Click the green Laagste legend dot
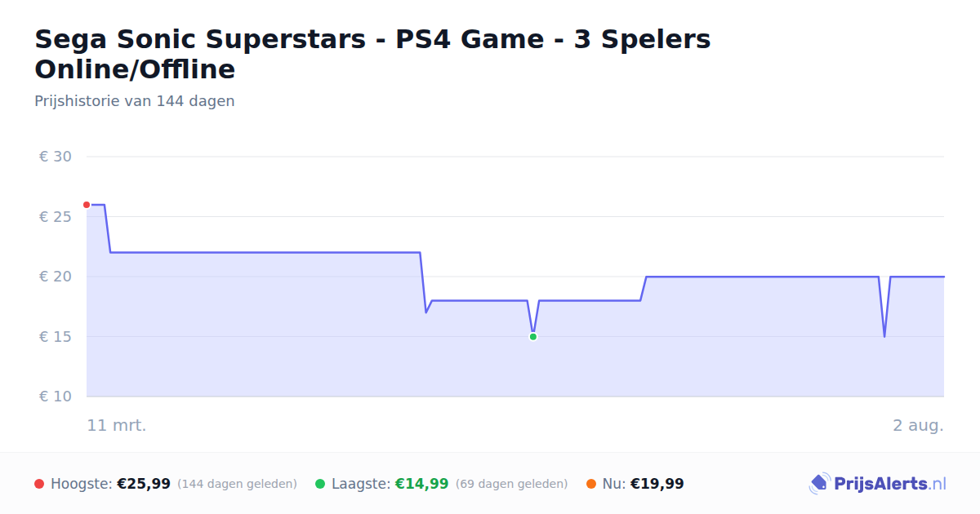Viewport: 980px width, 514px height. click(320, 484)
